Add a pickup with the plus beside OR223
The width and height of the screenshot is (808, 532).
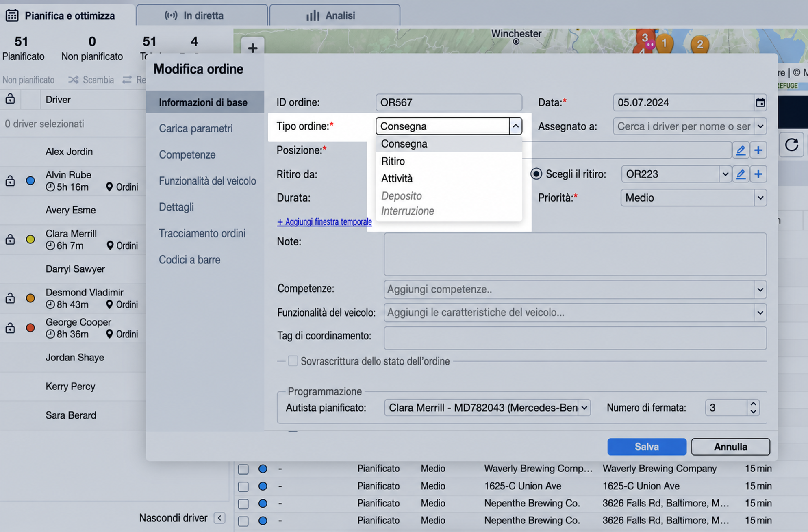758,174
